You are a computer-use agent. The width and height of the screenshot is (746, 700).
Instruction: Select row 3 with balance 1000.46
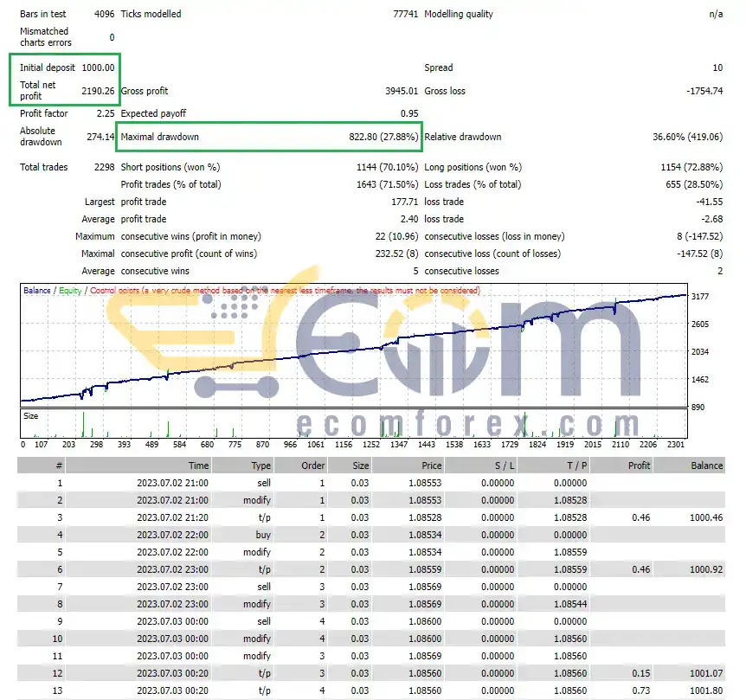(371, 517)
